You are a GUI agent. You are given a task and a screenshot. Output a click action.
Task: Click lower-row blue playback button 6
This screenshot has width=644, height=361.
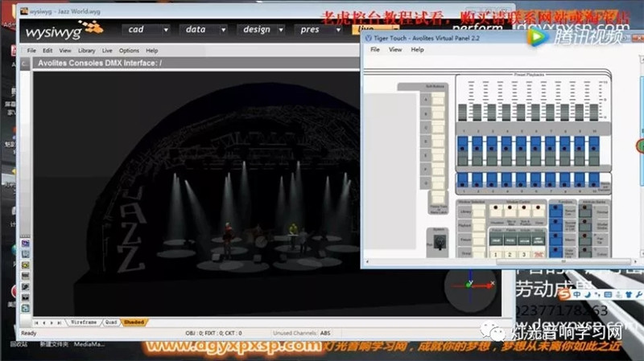coord(535,179)
